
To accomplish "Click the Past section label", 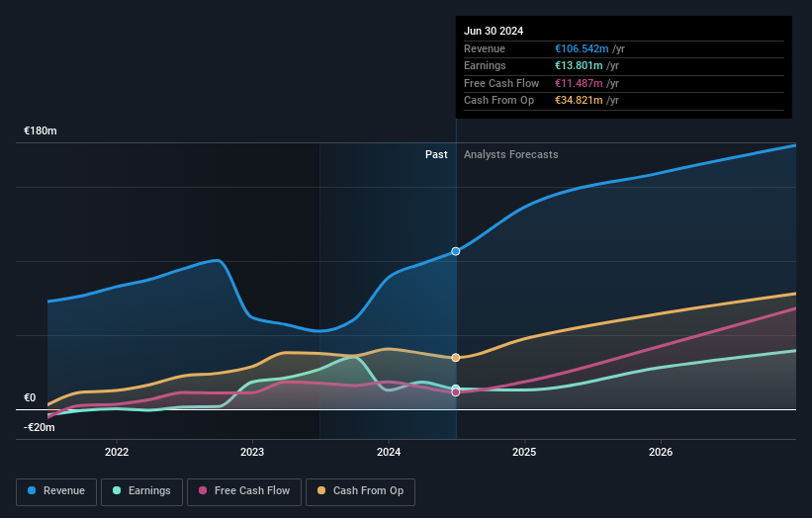I will point(436,154).
